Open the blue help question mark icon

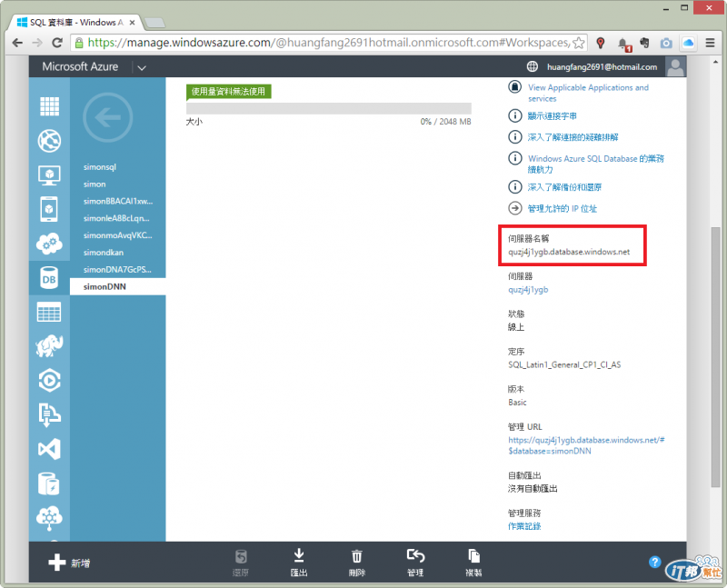(x=654, y=562)
